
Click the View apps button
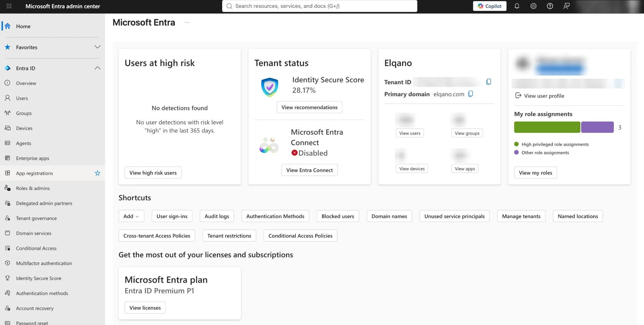tap(465, 168)
